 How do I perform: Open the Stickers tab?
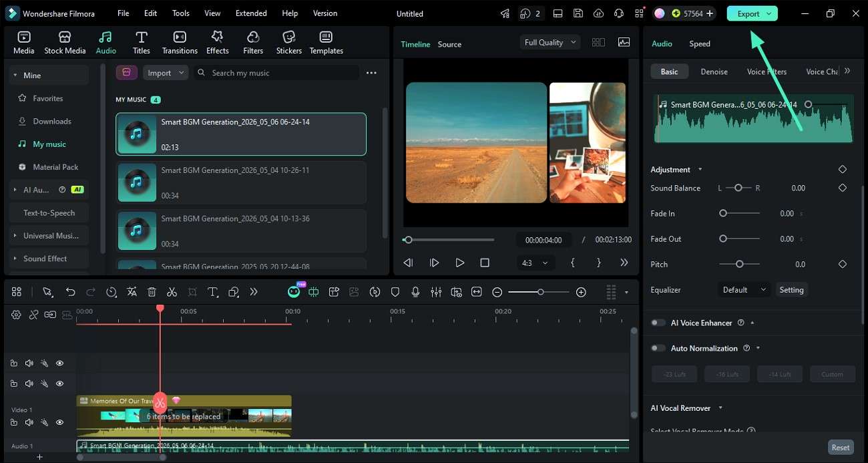click(289, 43)
